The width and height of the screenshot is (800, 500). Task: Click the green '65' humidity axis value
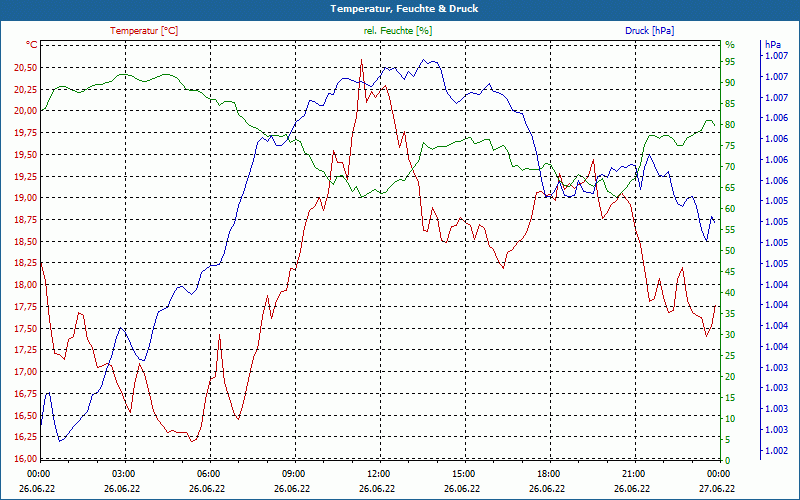(x=730, y=188)
